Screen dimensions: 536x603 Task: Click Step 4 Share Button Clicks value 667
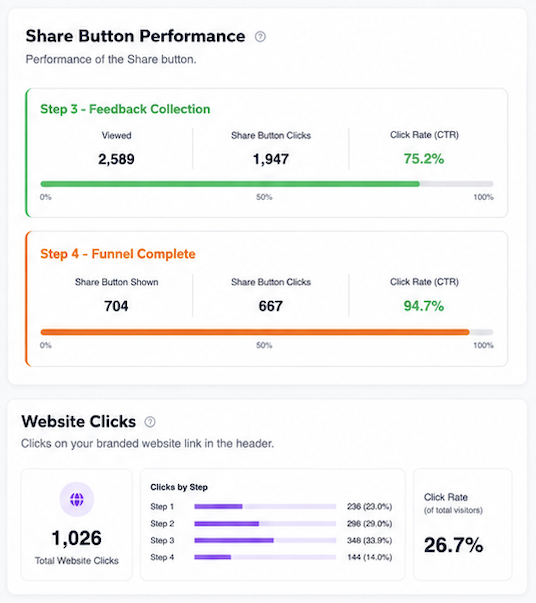[x=271, y=306]
